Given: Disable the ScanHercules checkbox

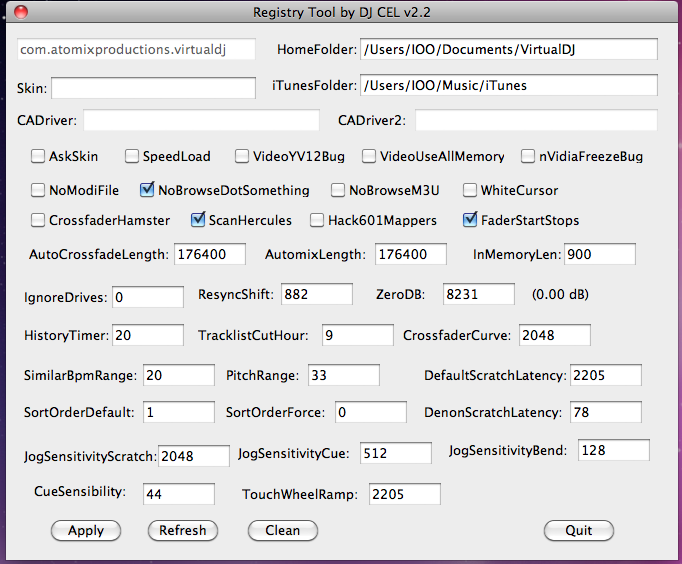Looking at the screenshot, I should point(198,220).
